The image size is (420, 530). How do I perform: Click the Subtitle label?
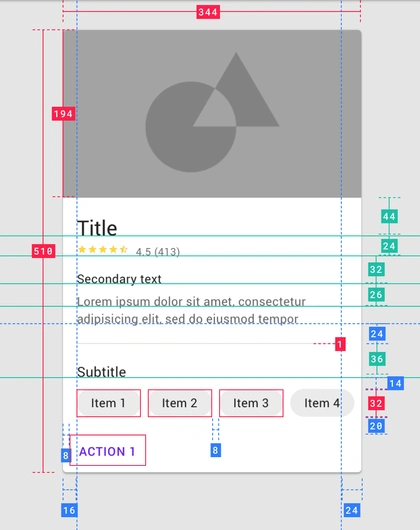(x=101, y=372)
